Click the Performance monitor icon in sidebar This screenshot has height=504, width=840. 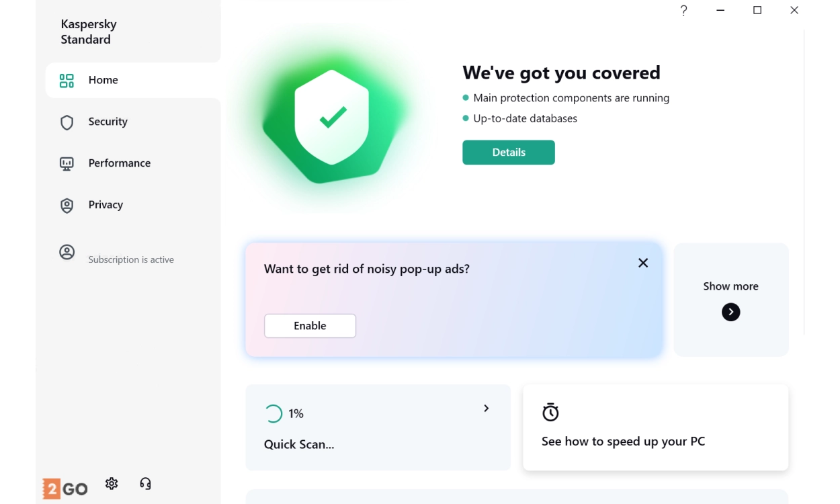[x=67, y=163]
